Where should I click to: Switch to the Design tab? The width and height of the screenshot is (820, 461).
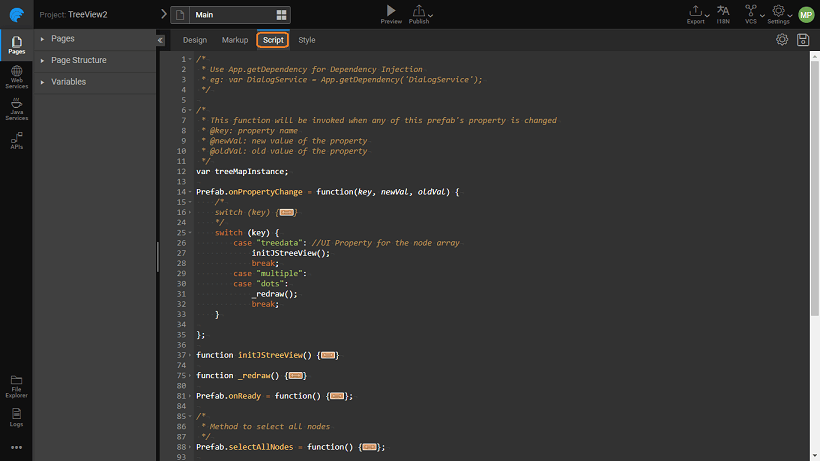pos(195,40)
